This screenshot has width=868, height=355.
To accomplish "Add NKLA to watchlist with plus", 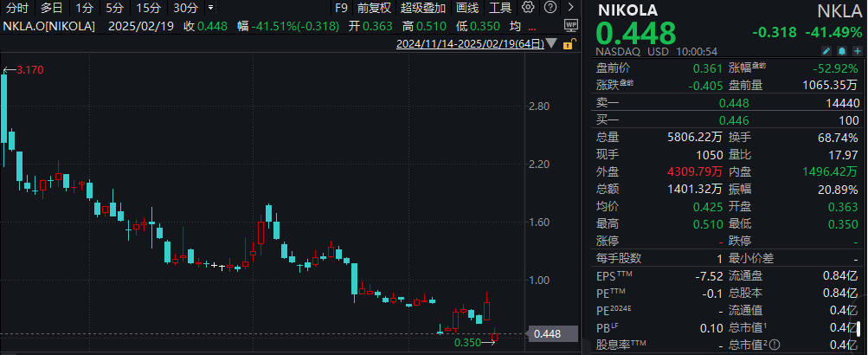I will (858, 51).
